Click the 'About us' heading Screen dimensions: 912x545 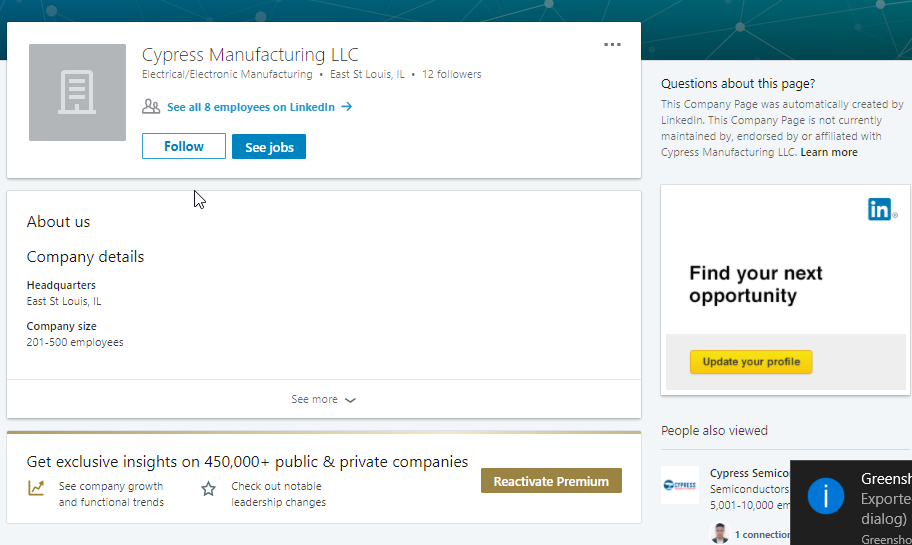pos(58,222)
